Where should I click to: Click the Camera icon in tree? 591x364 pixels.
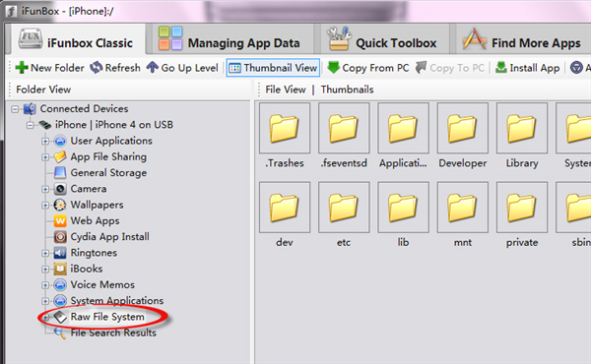tap(60, 189)
